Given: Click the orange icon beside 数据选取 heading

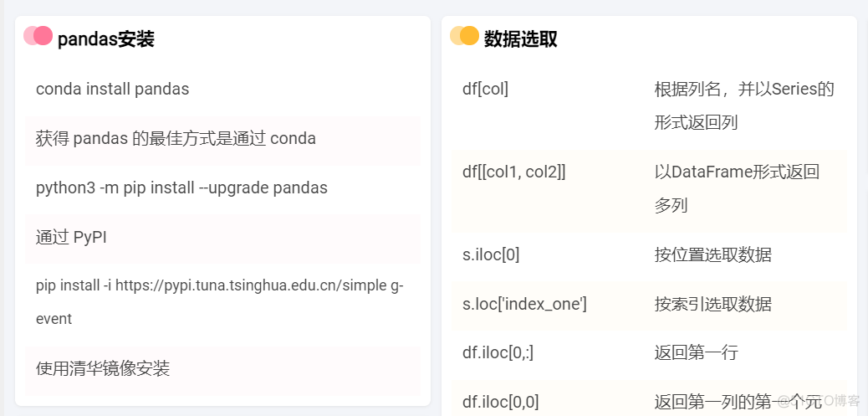Looking at the screenshot, I should tap(464, 36).
